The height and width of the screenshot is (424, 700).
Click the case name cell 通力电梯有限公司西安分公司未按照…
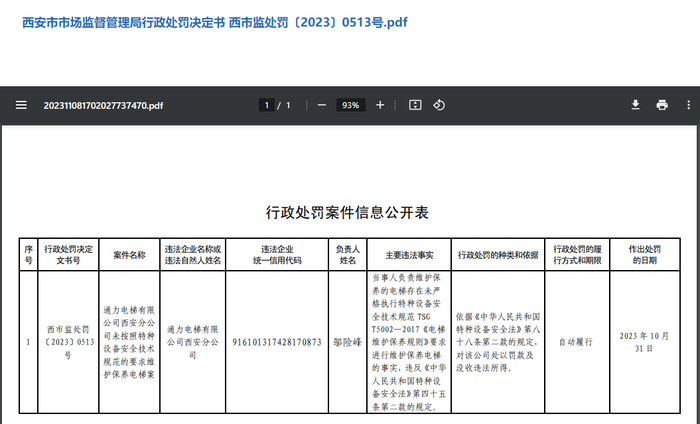coord(129,342)
